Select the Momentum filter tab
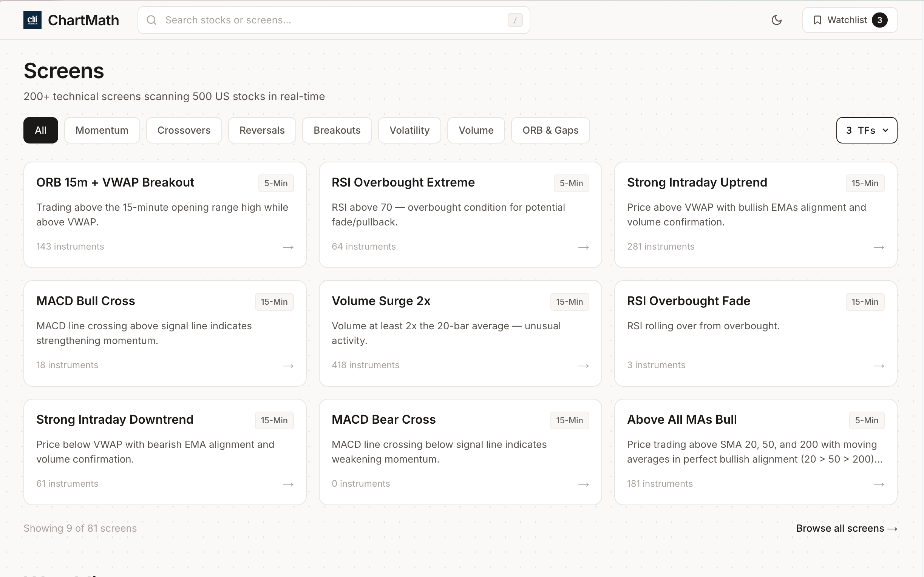The height and width of the screenshot is (577, 924). [102, 130]
